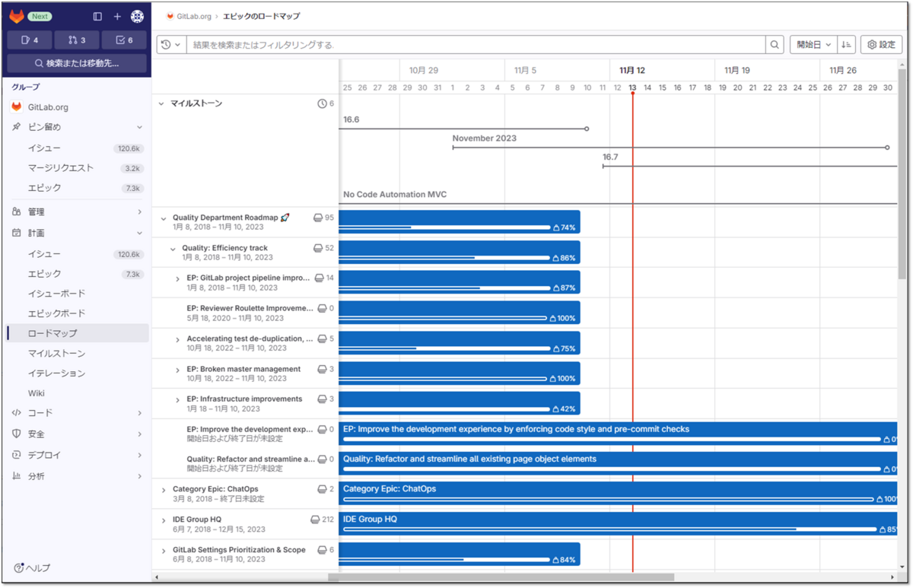913x588 pixels.
Task: Click the November 2023 milestone label
Action: point(484,138)
